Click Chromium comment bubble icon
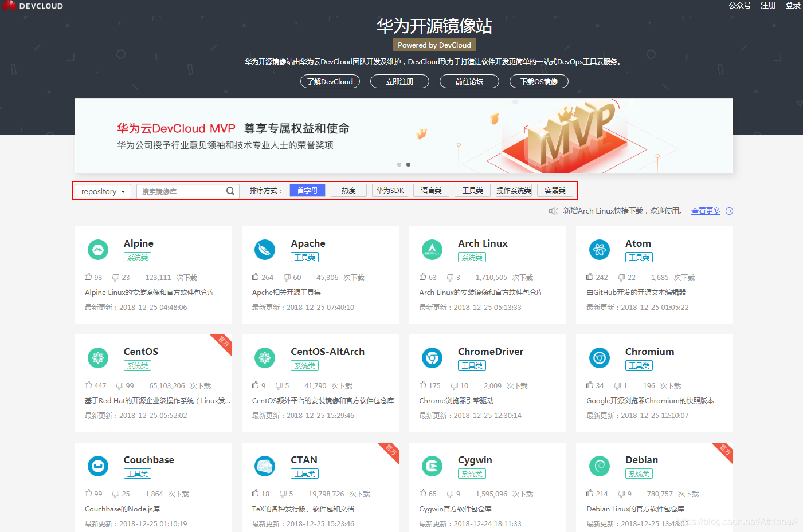The width and height of the screenshot is (803, 532). [618, 385]
